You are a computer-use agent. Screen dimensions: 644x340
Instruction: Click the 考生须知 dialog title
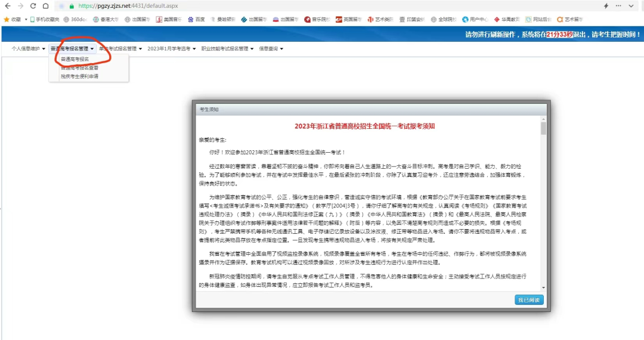pos(209,110)
